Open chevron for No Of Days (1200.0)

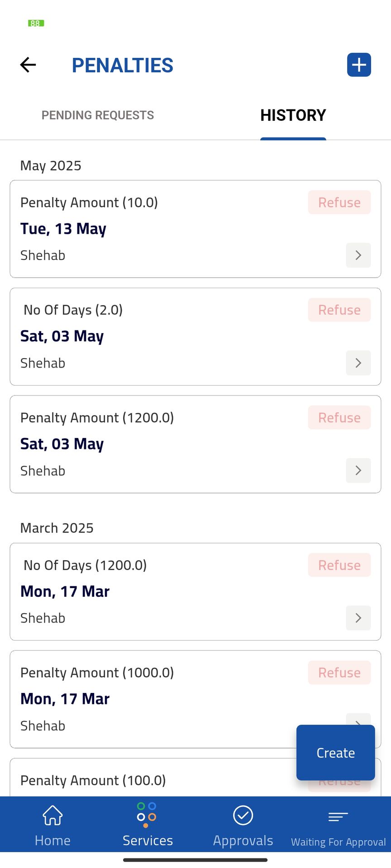point(358,618)
